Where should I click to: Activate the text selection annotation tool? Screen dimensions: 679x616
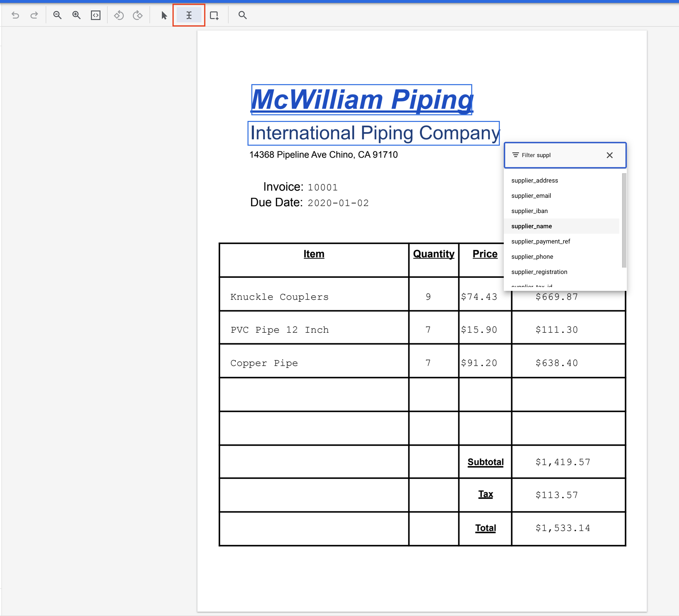coord(189,15)
